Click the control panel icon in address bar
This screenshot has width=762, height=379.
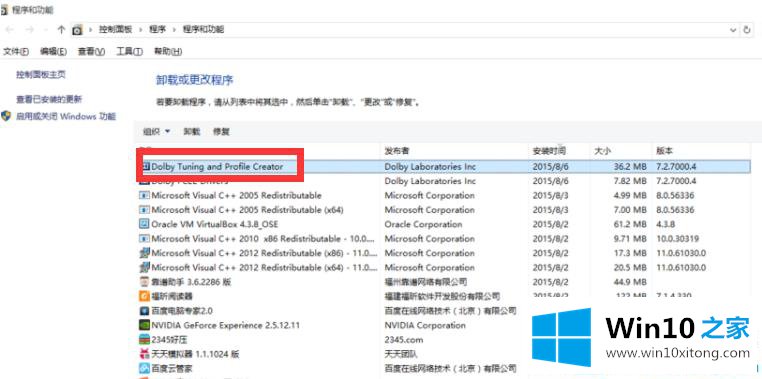tap(77, 30)
